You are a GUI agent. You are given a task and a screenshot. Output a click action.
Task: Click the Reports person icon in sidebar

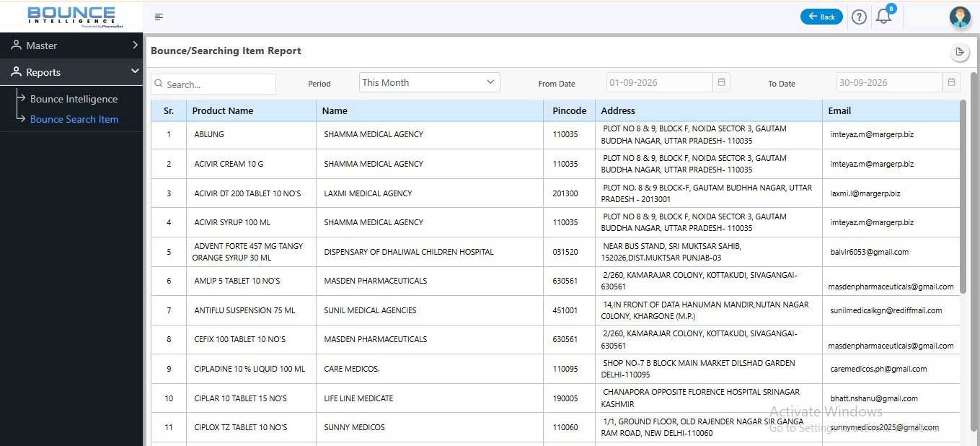point(16,71)
